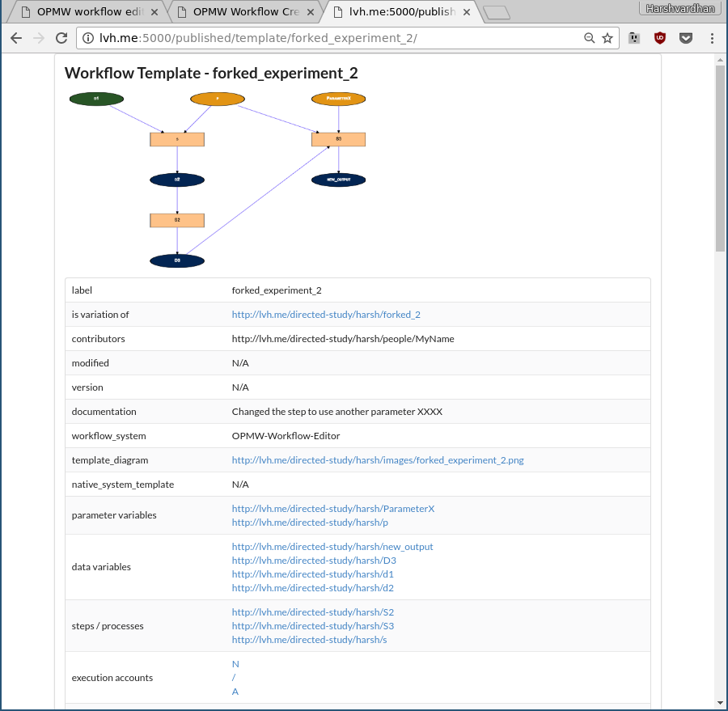Open the forked_experiment_2.png diagram link
This screenshot has height=711, width=728.
pos(378,460)
